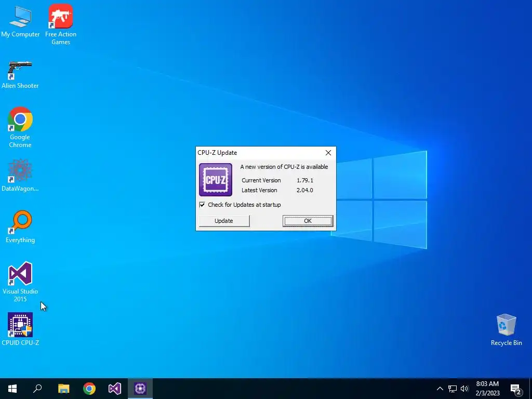532x399 pixels.
Task: Open the notifications action center
Action: (x=516, y=389)
